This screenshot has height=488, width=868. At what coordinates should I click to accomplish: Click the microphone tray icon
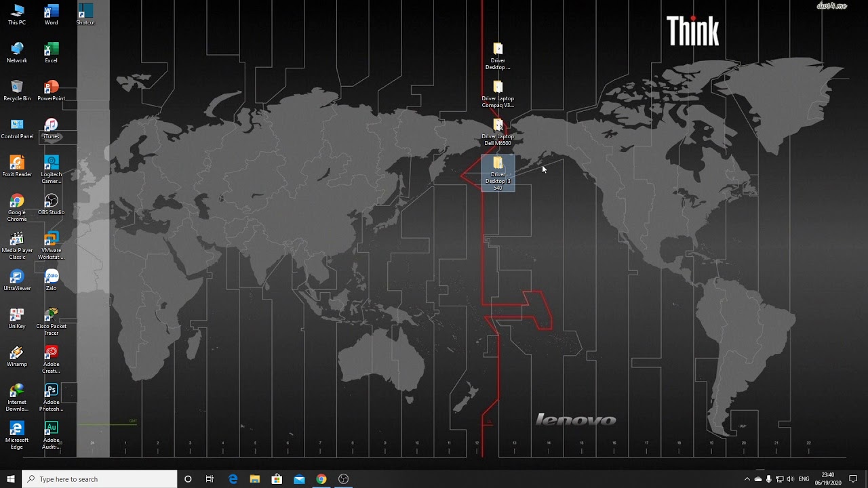tap(769, 479)
